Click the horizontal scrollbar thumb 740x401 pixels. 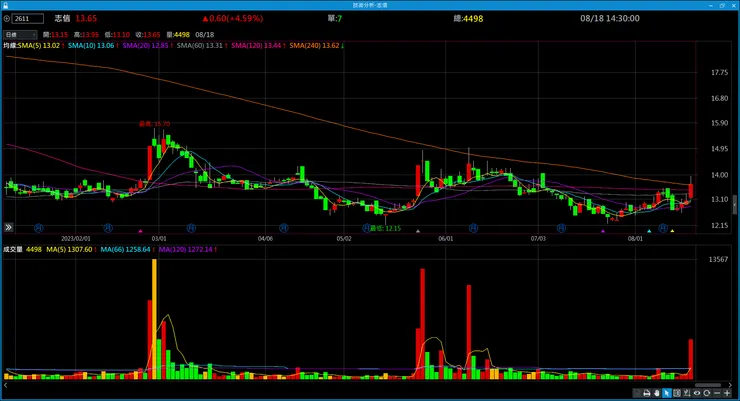708,385
